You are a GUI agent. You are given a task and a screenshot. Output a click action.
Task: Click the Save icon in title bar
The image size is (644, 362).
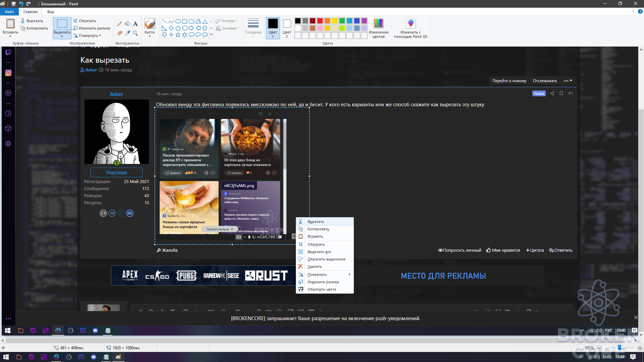pos(13,4)
